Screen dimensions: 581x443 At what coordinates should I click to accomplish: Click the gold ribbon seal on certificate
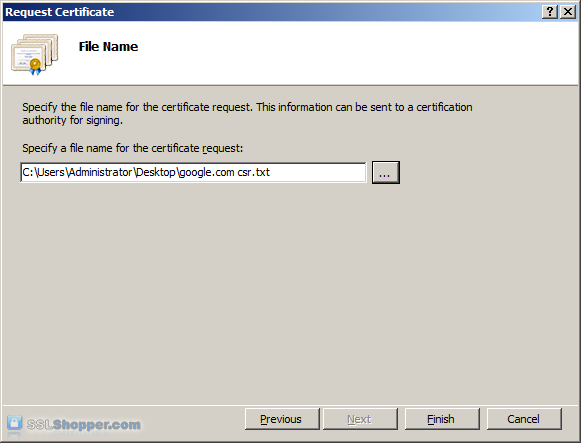coord(35,67)
